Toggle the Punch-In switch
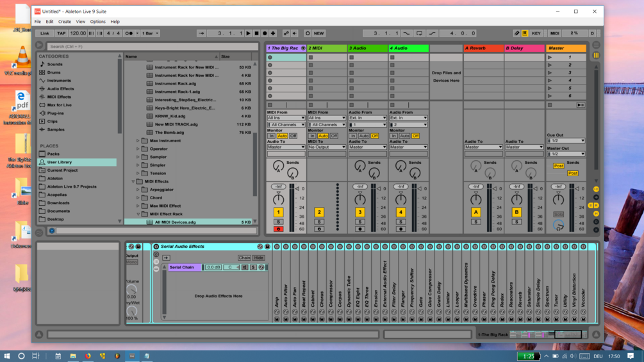The image size is (644, 362). click(x=406, y=33)
